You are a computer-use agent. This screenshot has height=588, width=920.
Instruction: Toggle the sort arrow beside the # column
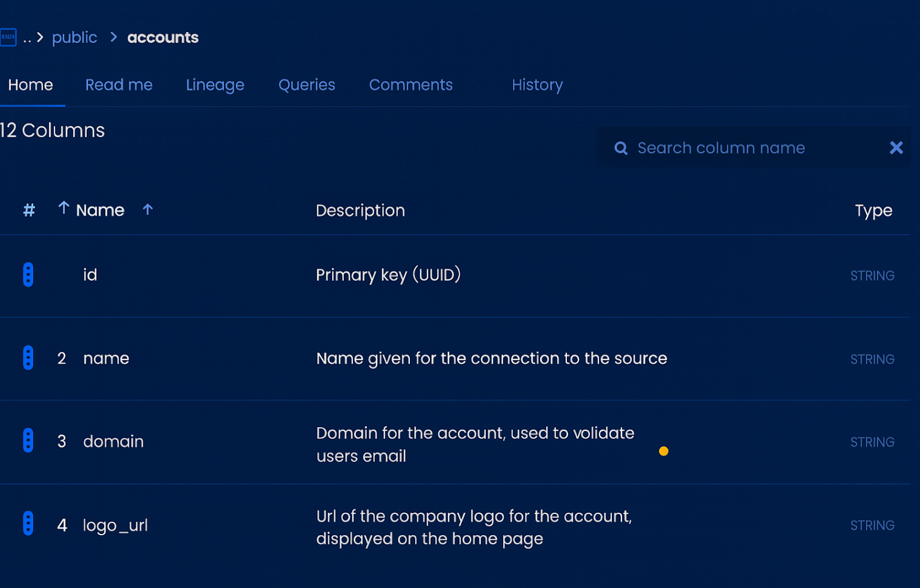63,208
